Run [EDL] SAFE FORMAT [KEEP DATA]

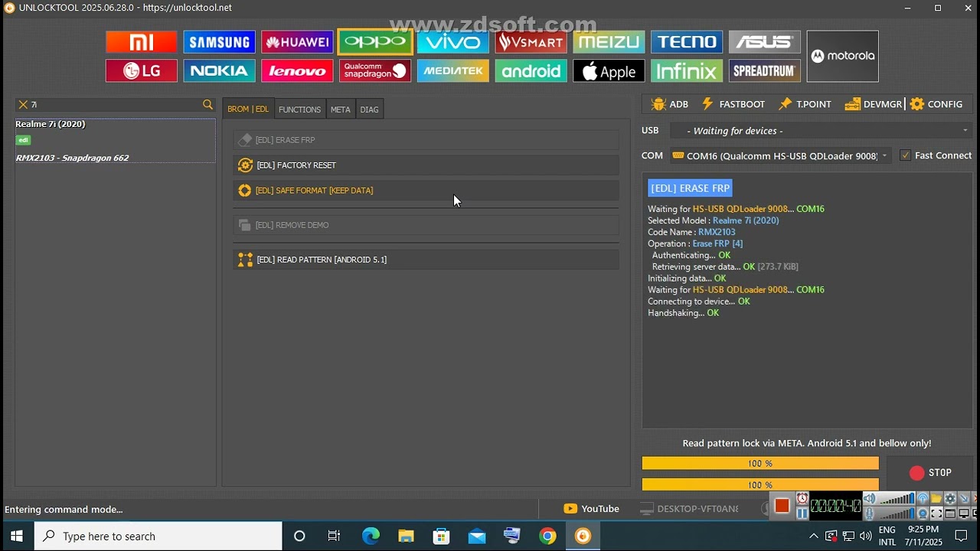[426, 191]
